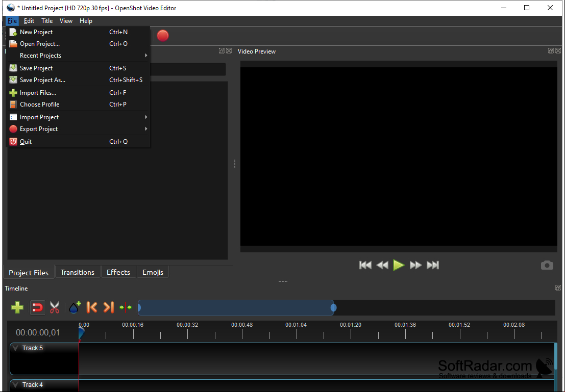This screenshot has height=392, width=565.
Task: Click the Choose Profile filmstrip icon
Action: pos(13,104)
